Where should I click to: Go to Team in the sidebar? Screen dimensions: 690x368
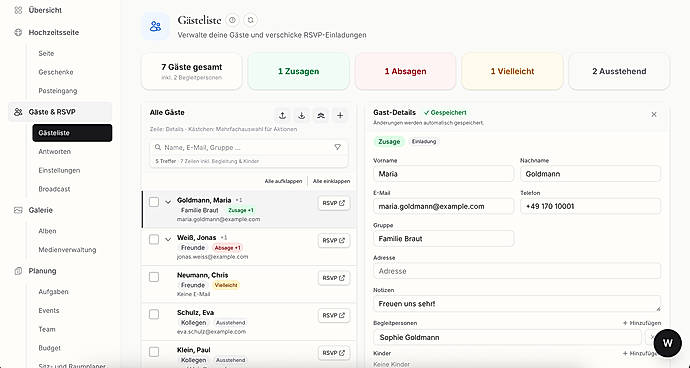(47, 329)
